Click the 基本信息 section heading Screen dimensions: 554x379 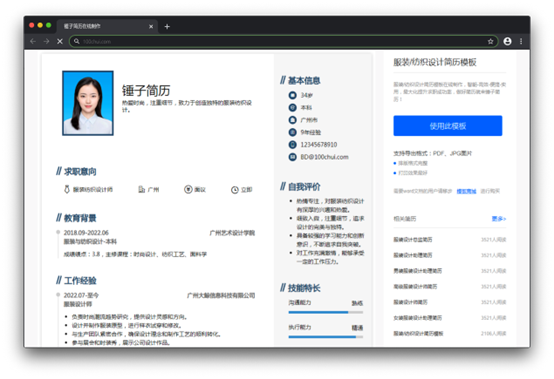(x=304, y=81)
